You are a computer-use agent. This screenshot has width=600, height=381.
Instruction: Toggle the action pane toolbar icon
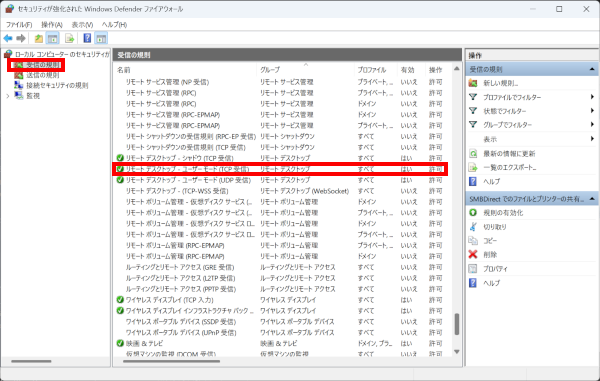tap(101, 38)
